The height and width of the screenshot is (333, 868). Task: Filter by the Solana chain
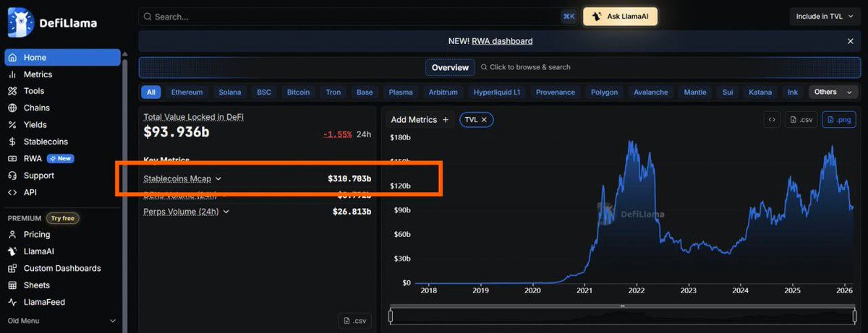click(230, 92)
